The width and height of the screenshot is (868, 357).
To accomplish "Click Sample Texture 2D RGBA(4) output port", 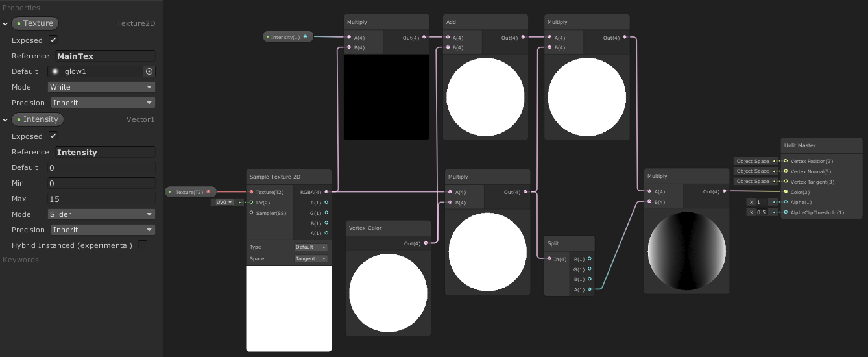I will 326,192.
